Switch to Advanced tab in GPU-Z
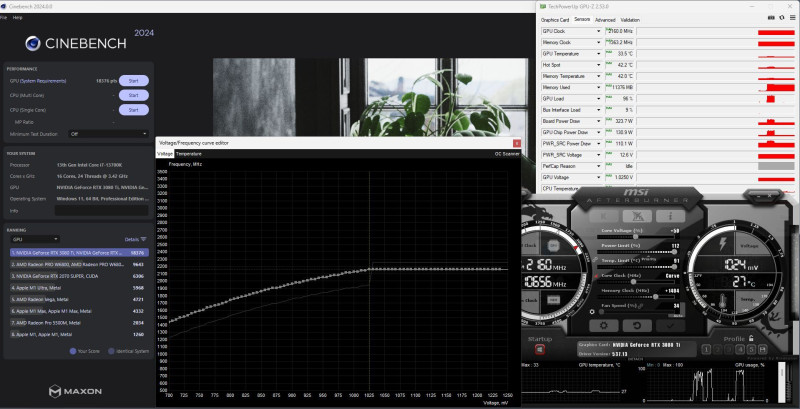 click(605, 20)
